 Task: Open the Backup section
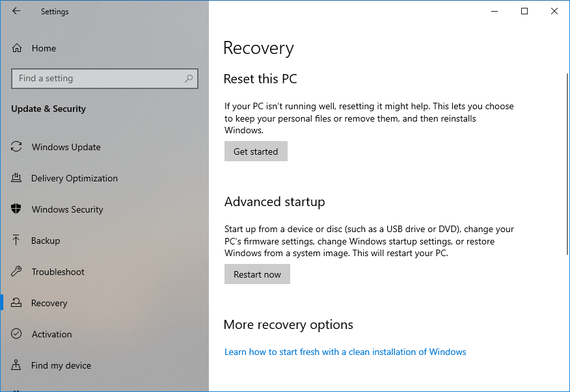(x=46, y=241)
